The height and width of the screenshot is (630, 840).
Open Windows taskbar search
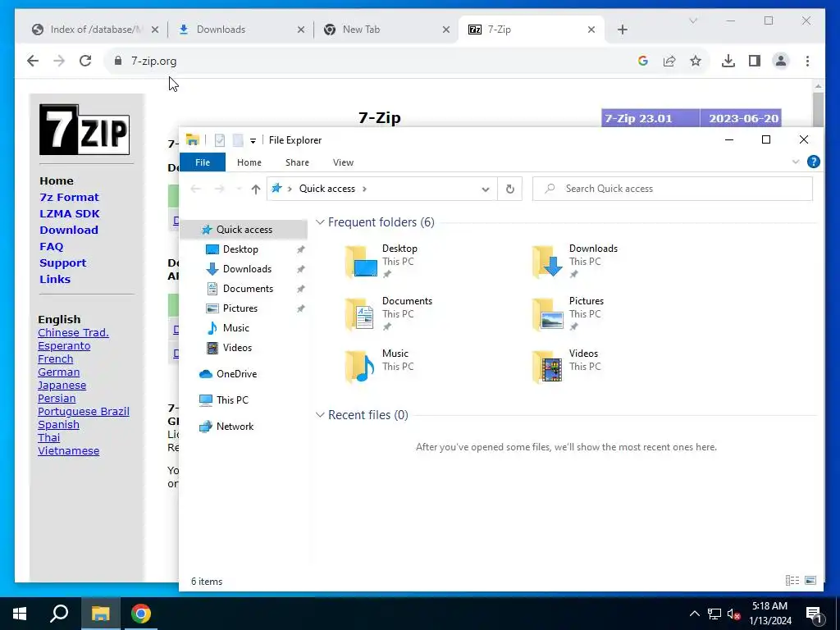[x=59, y=614]
